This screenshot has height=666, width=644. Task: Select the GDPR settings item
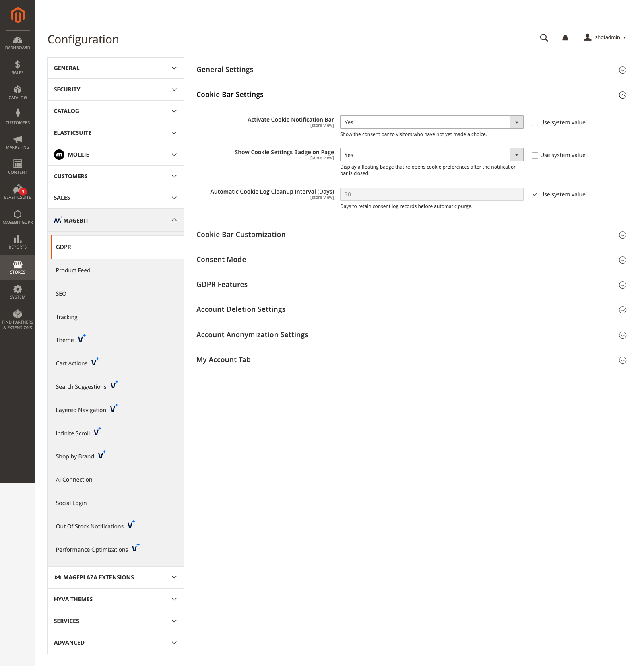[118, 247]
